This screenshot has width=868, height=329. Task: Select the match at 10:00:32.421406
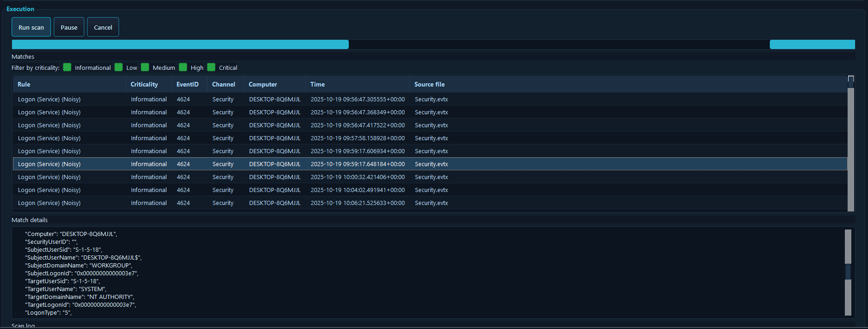(357, 177)
